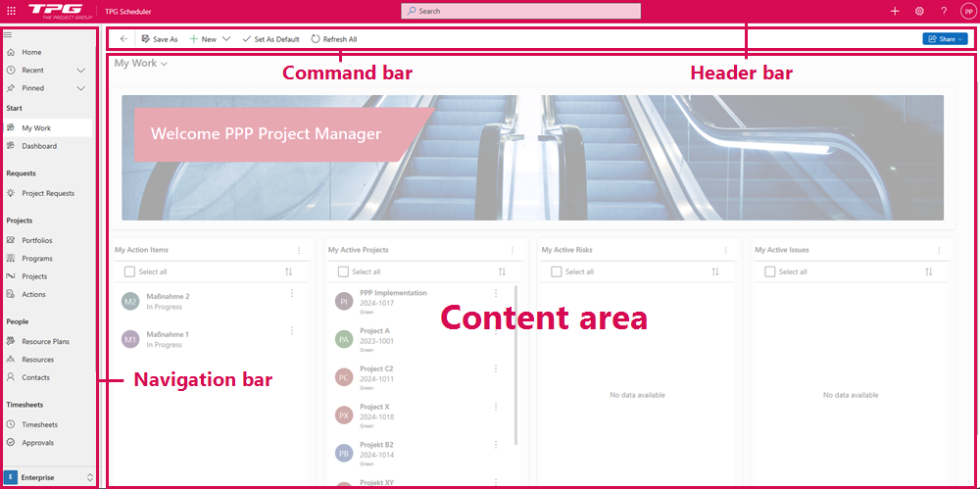Image resolution: width=980 pixels, height=489 pixels.
Task: Click the settings gear icon in header
Action: click(919, 11)
